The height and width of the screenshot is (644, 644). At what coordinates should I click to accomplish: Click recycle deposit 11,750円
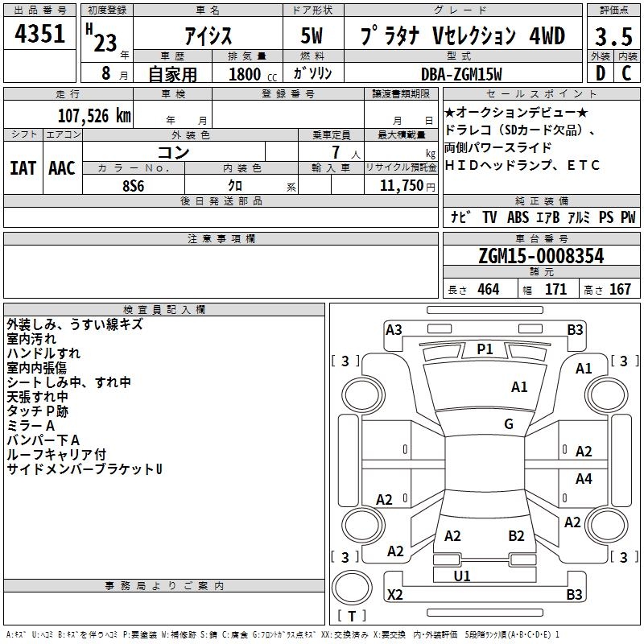[x=407, y=186]
